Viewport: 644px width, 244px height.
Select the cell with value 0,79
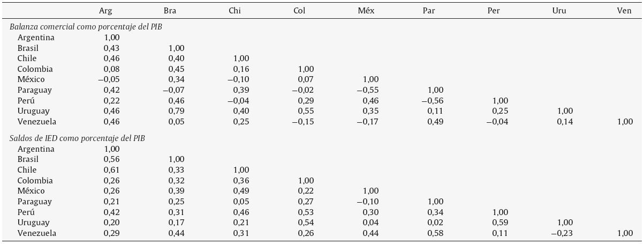coord(177,111)
